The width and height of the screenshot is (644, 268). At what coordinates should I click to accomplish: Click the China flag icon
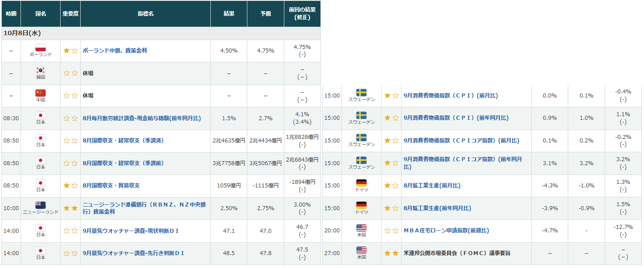click(x=41, y=93)
